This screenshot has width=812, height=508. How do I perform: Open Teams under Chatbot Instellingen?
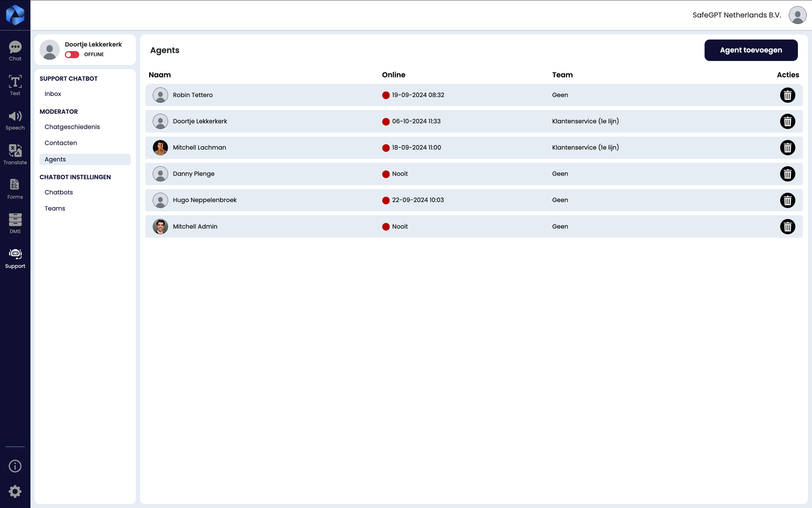click(x=55, y=208)
